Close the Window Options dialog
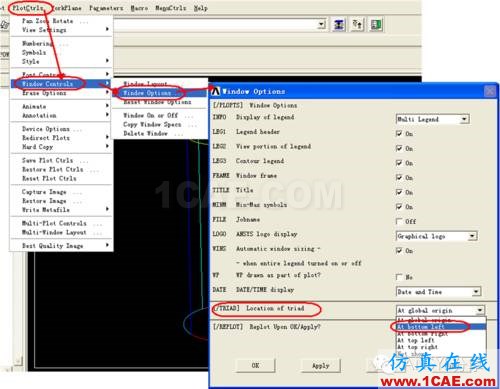This screenshot has height=389, width=500. [490, 91]
